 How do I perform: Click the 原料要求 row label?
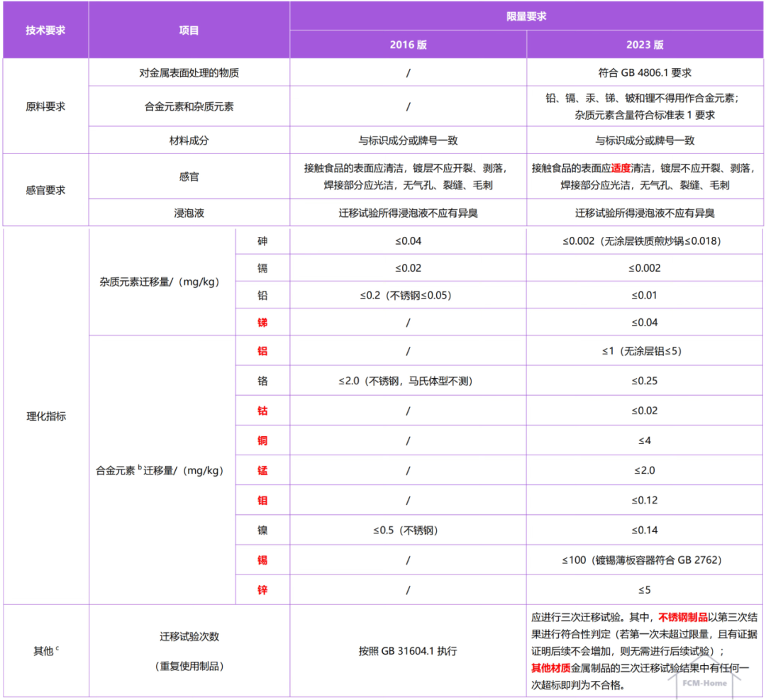(x=45, y=105)
